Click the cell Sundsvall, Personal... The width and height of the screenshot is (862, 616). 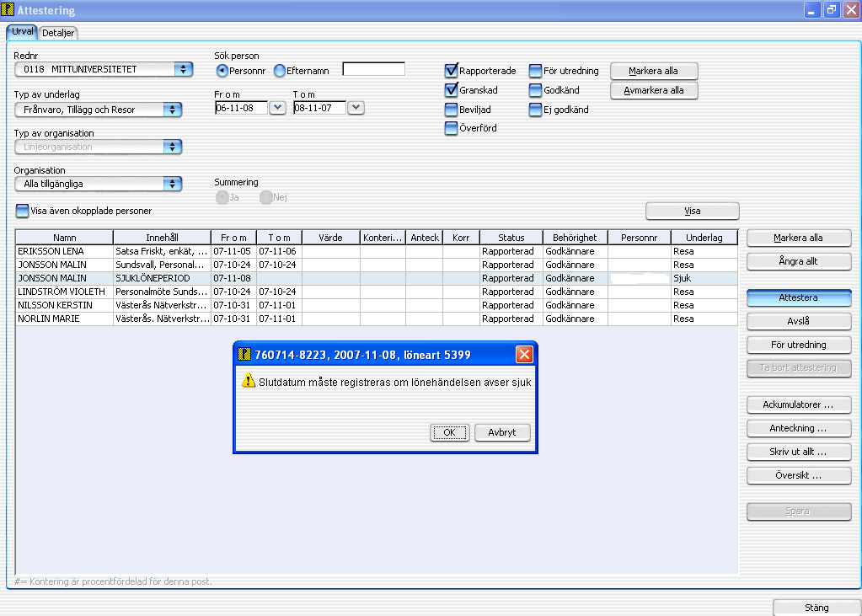click(x=162, y=265)
